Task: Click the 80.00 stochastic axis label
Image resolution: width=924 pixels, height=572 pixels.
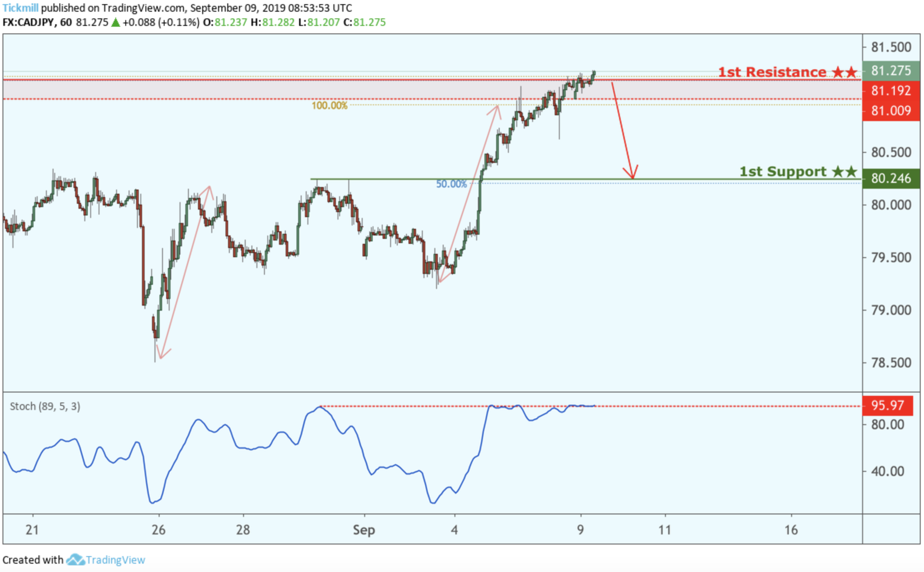Action: (x=888, y=425)
